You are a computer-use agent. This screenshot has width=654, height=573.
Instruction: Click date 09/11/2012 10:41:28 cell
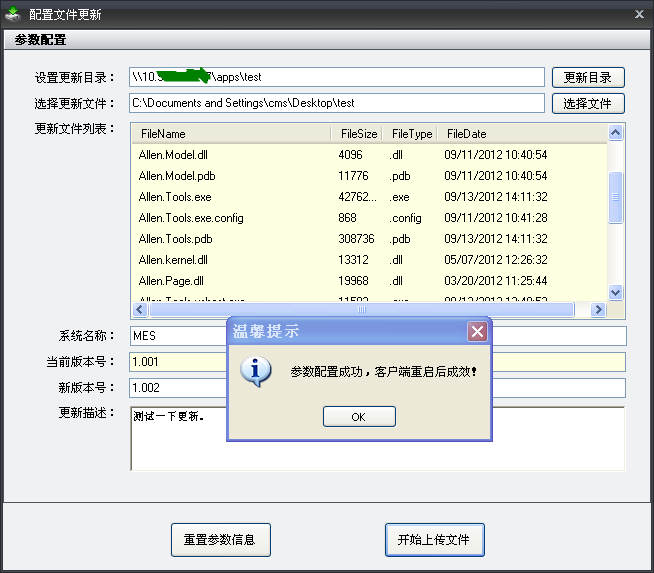(496, 218)
